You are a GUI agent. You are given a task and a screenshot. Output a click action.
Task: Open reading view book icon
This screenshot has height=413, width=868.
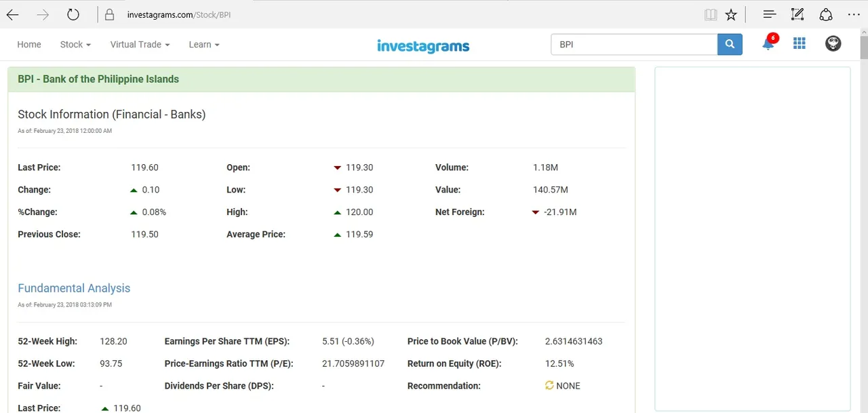pos(710,14)
